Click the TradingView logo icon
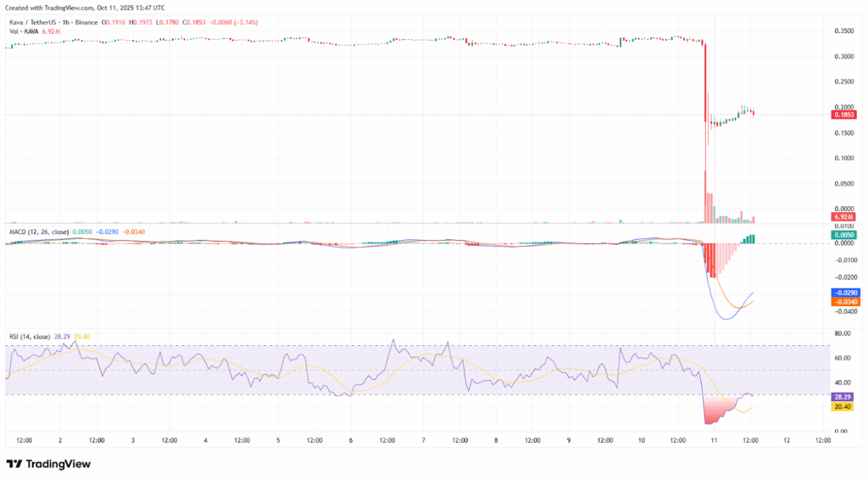The image size is (868, 480). pos(15,464)
